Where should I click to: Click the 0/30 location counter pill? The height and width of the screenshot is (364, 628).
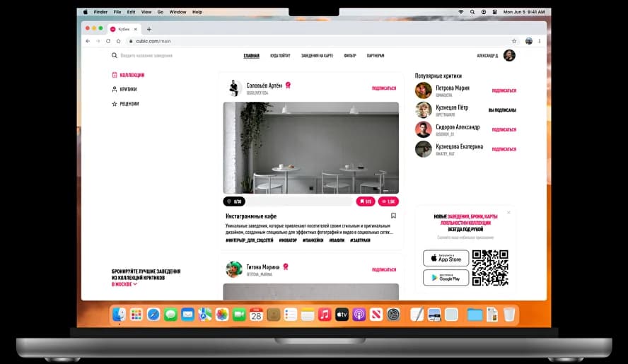(234, 201)
